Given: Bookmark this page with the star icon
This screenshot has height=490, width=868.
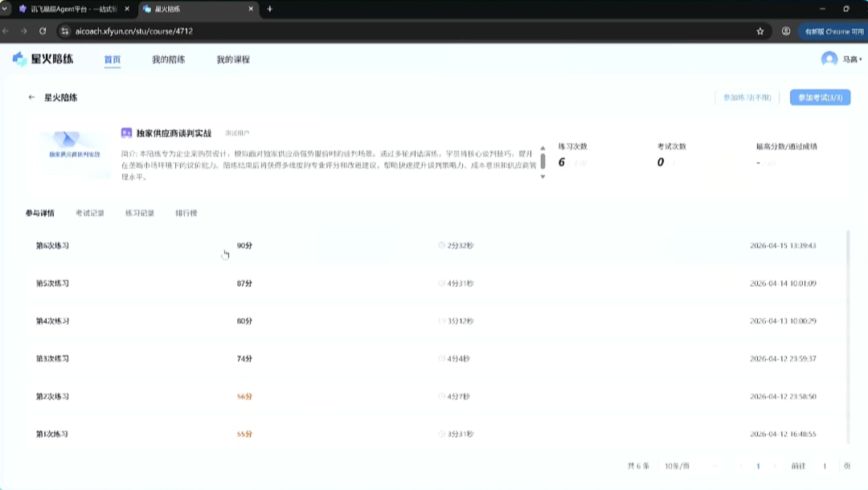Looking at the screenshot, I should pos(759,31).
